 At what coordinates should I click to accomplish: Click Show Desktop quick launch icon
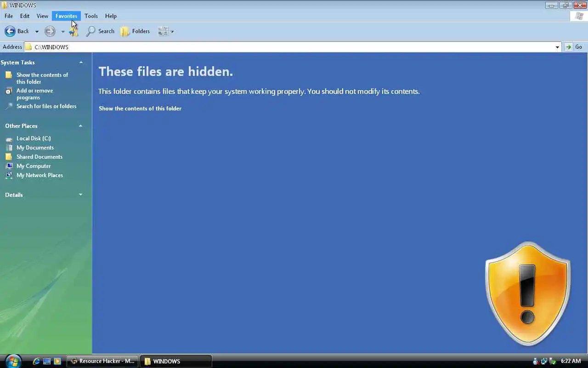[47, 362]
